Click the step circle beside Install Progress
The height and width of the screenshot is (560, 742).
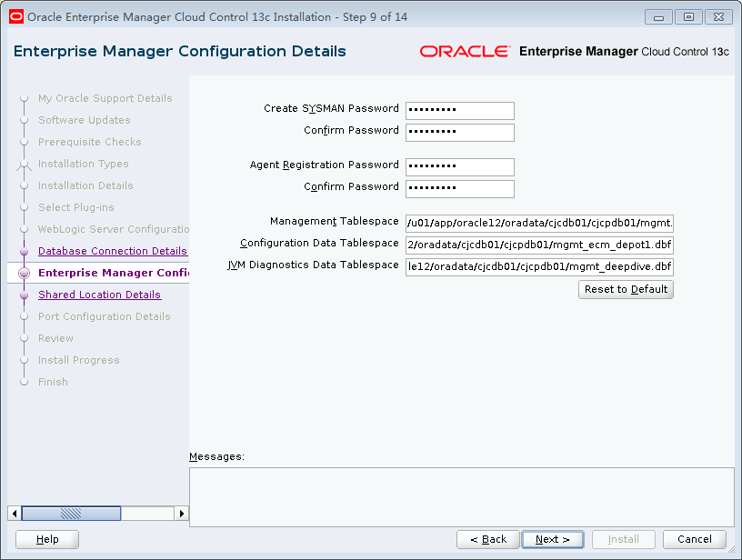pyautogui.click(x=25, y=360)
